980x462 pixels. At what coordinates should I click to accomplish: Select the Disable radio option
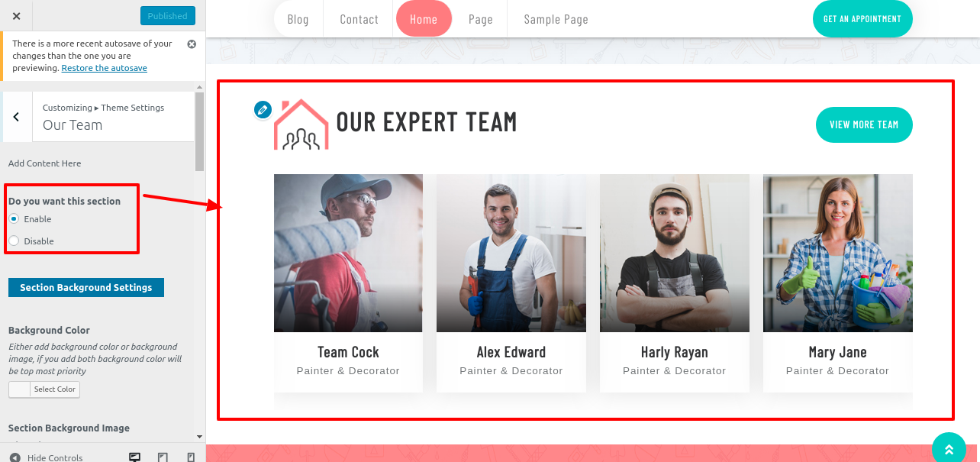pos(14,241)
